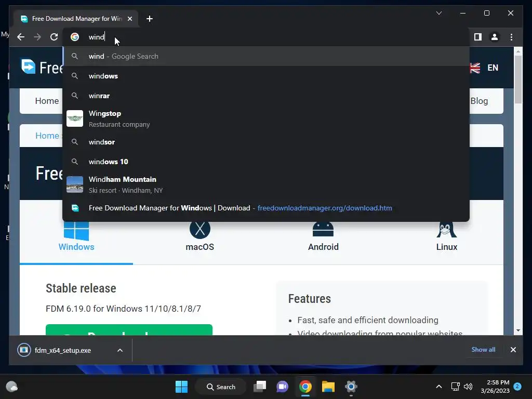Select the Windham Mountain ski resort suggestion

pos(266,184)
